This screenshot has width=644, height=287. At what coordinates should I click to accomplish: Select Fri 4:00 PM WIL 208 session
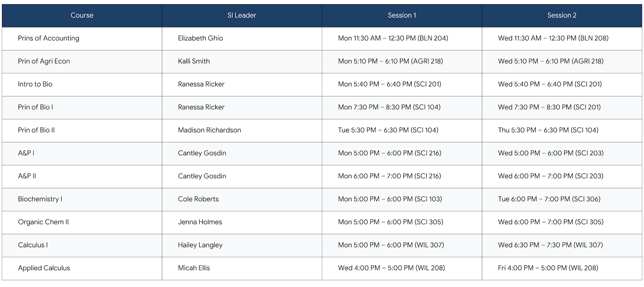(x=548, y=268)
